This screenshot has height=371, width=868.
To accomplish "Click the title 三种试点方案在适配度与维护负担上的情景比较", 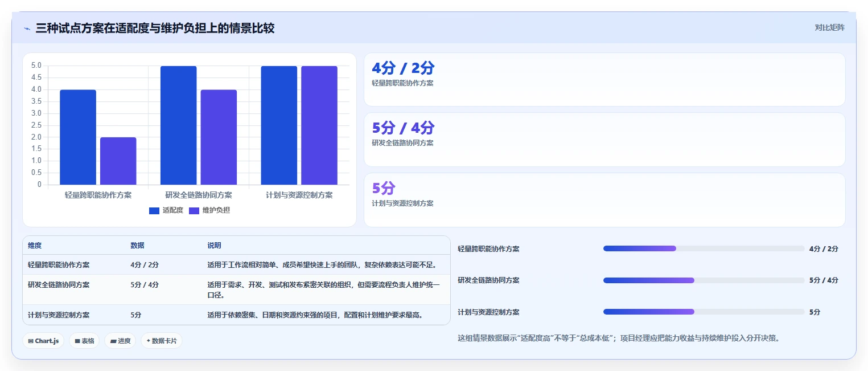I will (x=155, y=28).
